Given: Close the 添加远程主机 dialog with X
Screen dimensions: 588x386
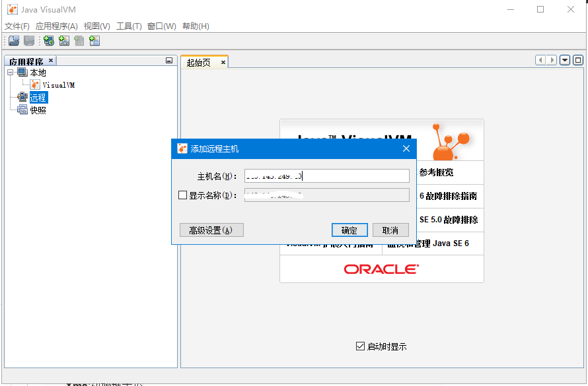Looking at the screenshot, I should 406,148.
